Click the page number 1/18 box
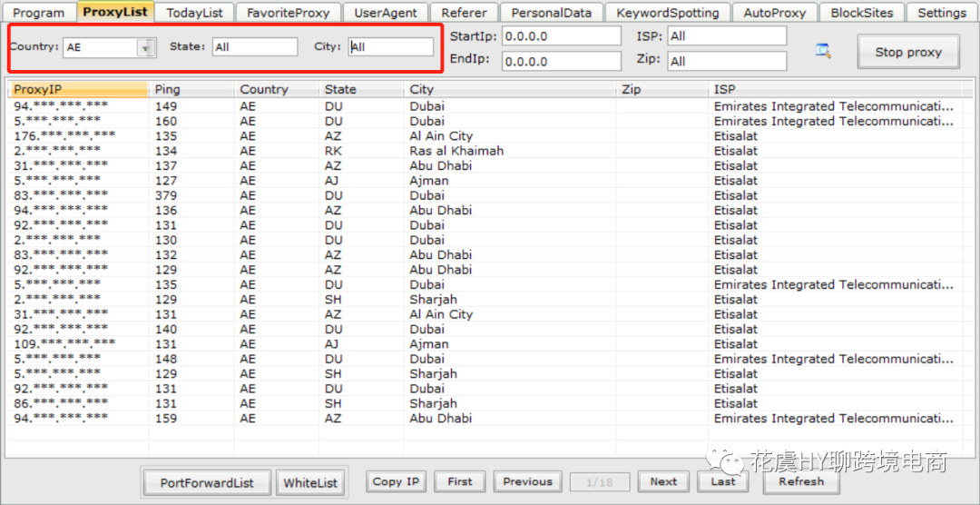Screen dimensions: 980x505 (600, 482)
